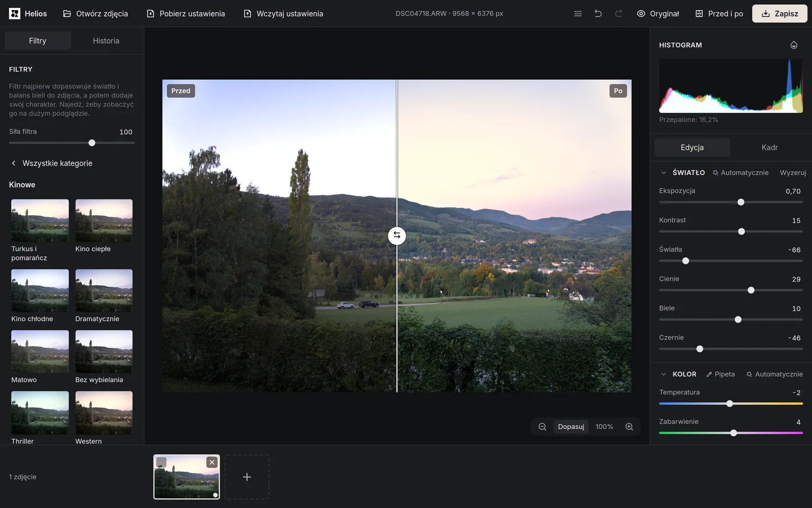Apply the Dramatycznie filter thumbnail
The height and width of the screenshot is (508, 812).
tap(104, 291)
